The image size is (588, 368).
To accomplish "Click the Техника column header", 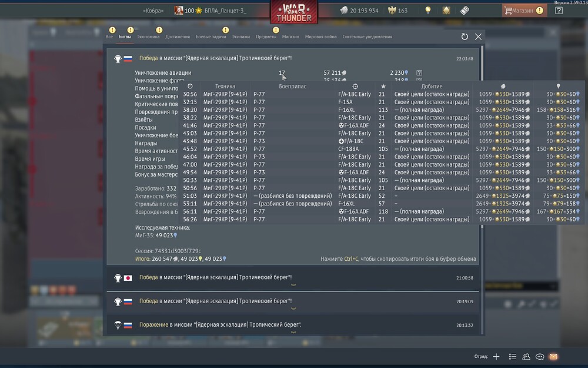I will pos(225,87).
